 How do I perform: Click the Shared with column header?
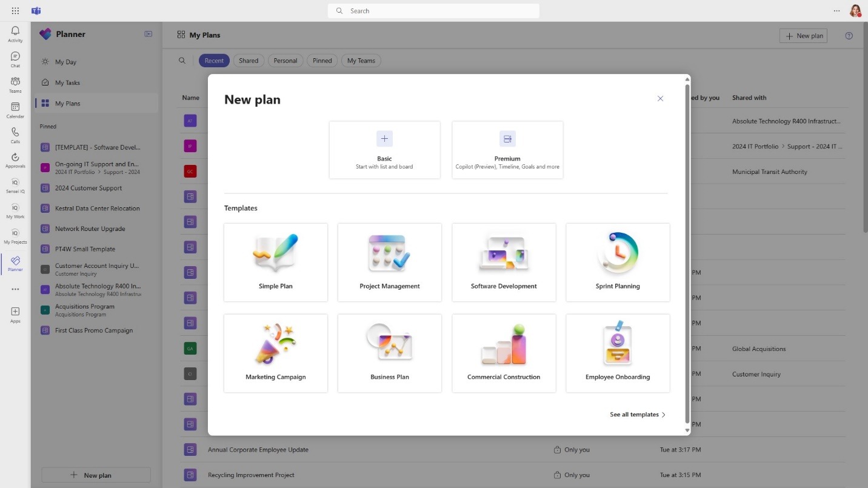pos(749,98)
